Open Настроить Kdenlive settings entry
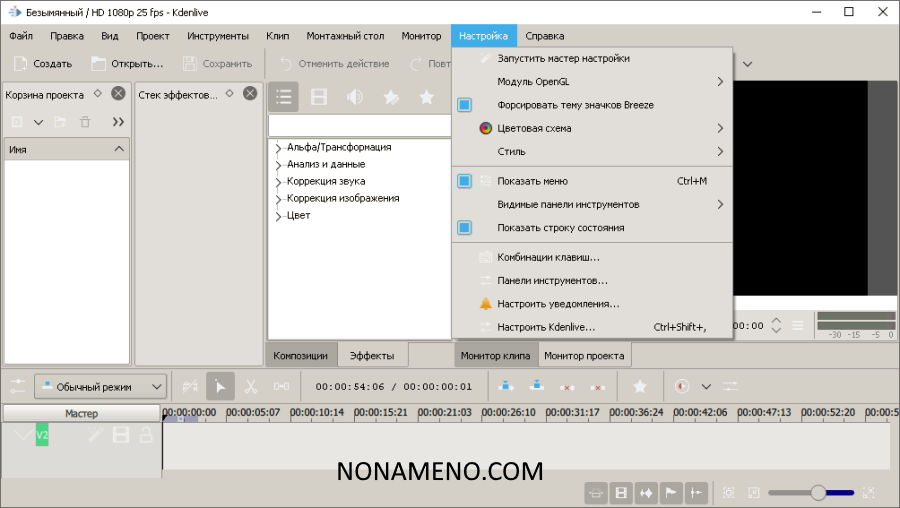900x508 pixels. 545,327
